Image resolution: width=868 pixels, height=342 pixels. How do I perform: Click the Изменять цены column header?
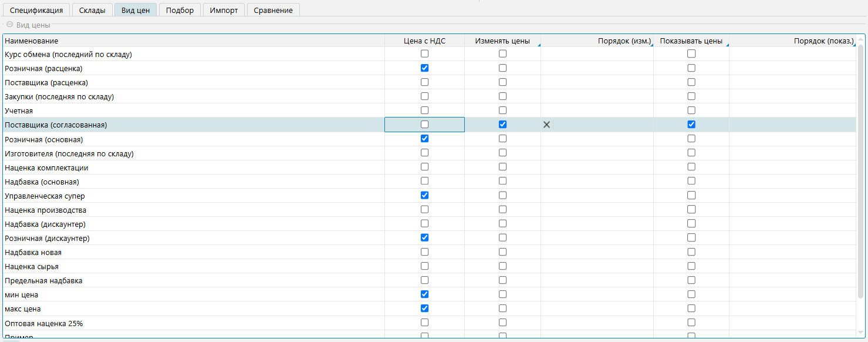(x=502, y=41)
